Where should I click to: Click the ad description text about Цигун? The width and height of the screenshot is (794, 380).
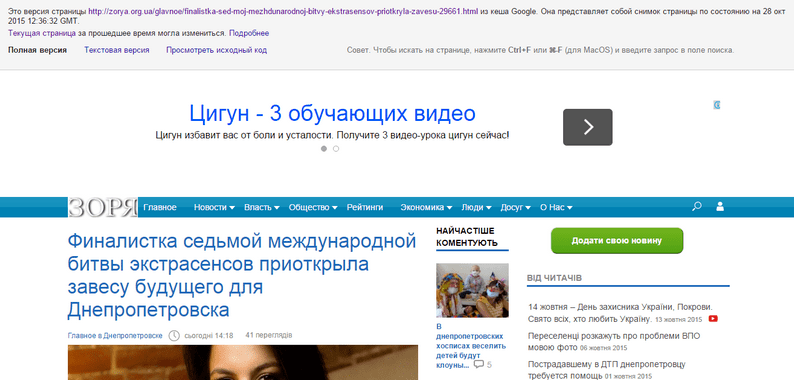pos(332,135)
